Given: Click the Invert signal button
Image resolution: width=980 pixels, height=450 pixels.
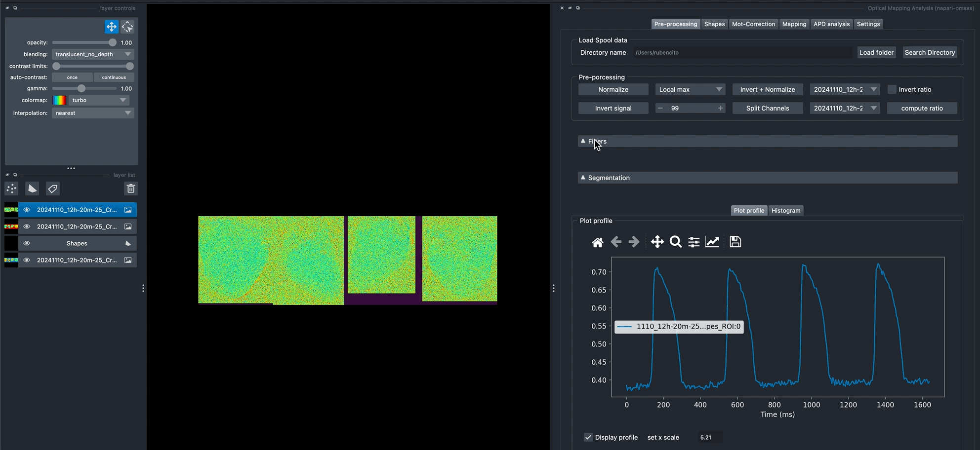Looking at the screenshot, I should point(613,108).
